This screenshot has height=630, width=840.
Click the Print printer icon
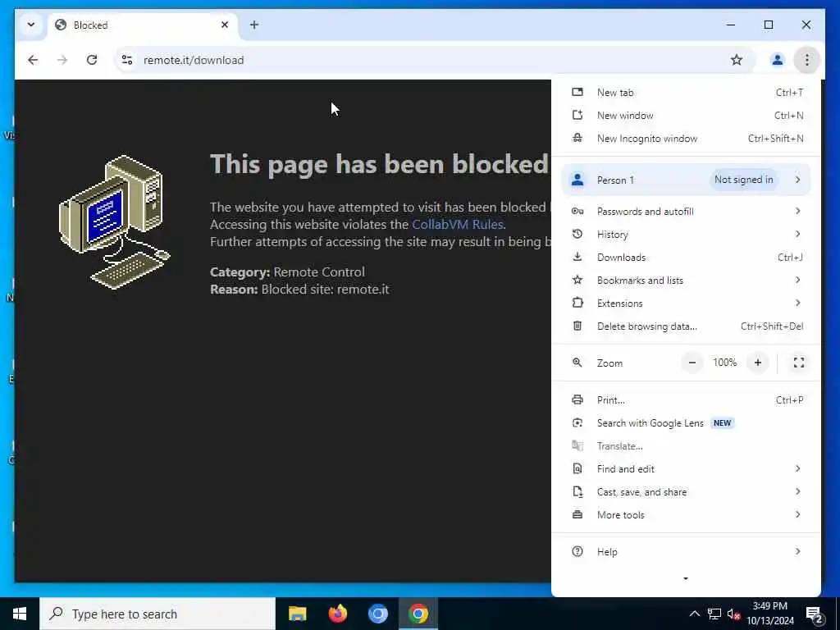(577, 399)
